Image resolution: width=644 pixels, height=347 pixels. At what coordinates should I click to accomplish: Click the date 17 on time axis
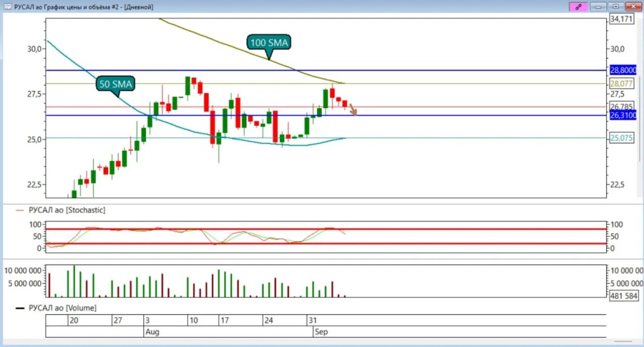click(225, 321)
